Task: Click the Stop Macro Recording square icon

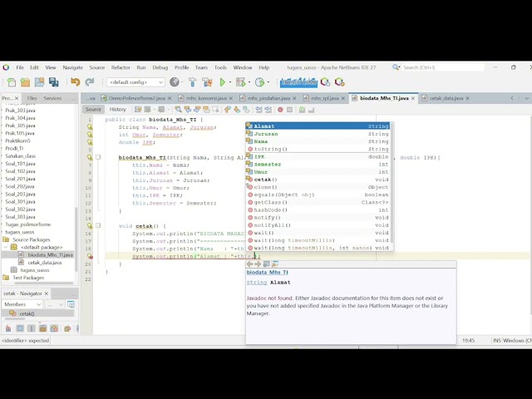Action: point(289,110)
